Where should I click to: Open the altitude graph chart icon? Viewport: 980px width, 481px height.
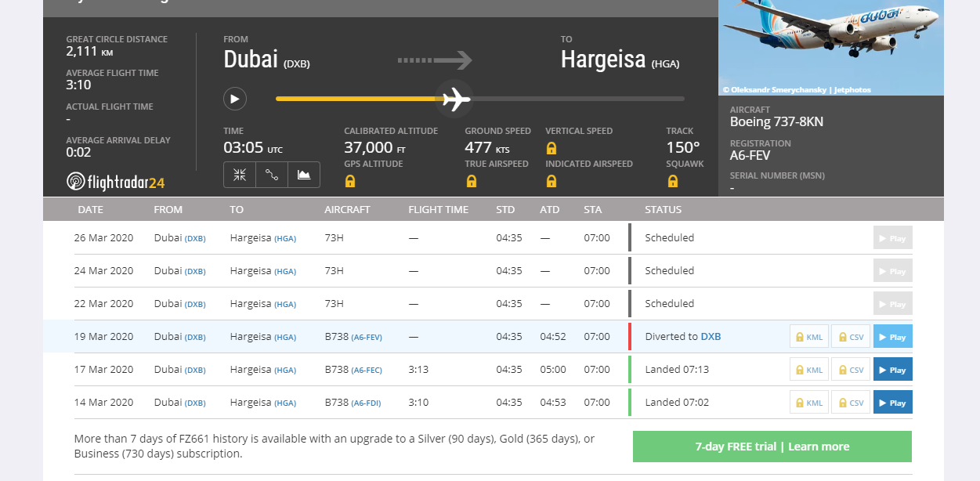coord(304,175)
